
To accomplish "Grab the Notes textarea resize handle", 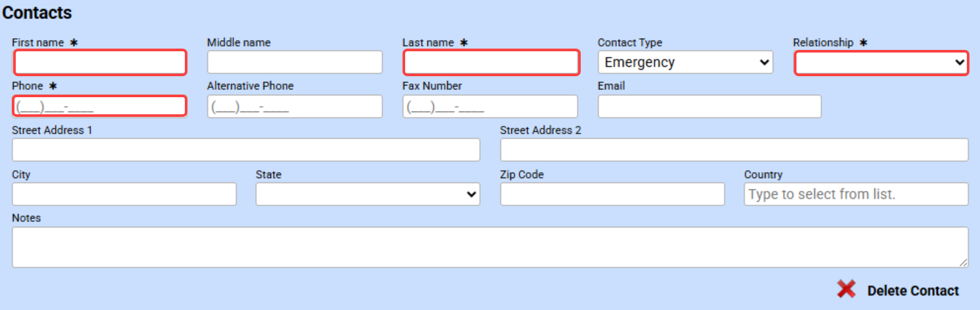I will pos(964,263).
